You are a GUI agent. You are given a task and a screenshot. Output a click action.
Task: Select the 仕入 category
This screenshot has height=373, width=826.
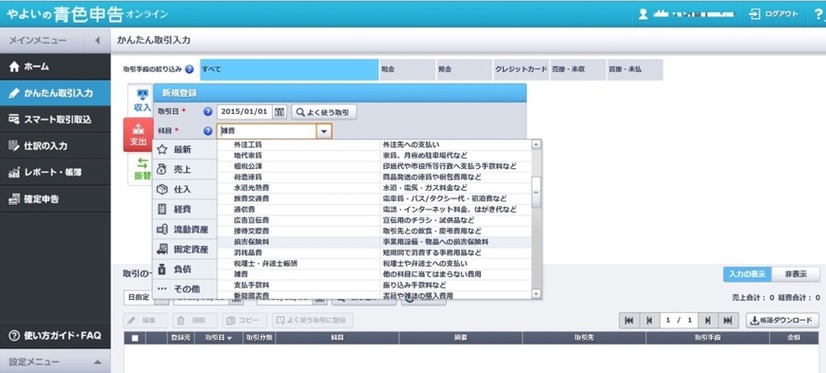coord(184,190)
